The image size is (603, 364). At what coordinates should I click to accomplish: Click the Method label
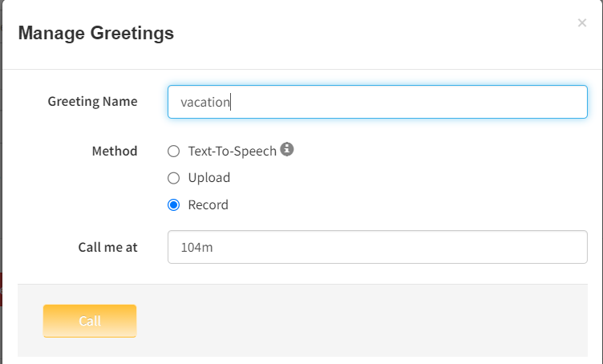(x=115, y=151)
